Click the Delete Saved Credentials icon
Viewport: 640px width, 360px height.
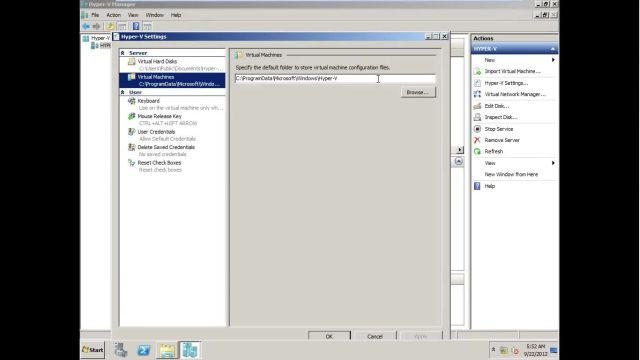(x=131, y=147)
